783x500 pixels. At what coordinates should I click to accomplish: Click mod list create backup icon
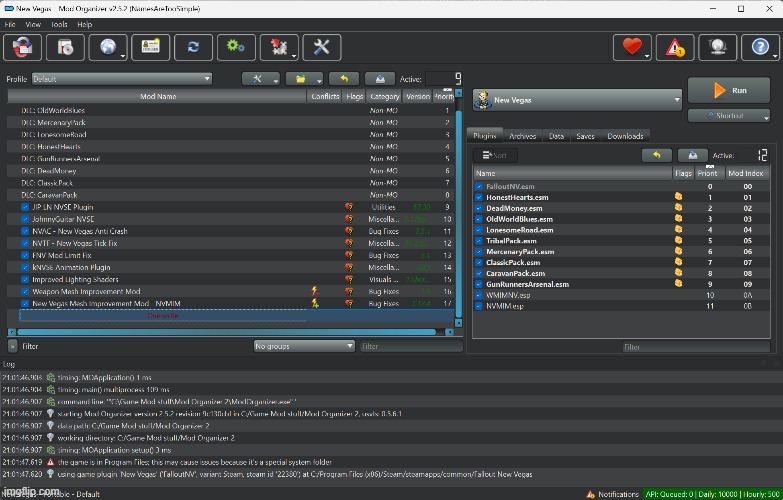pyautogui.click(x=380, y=79)
